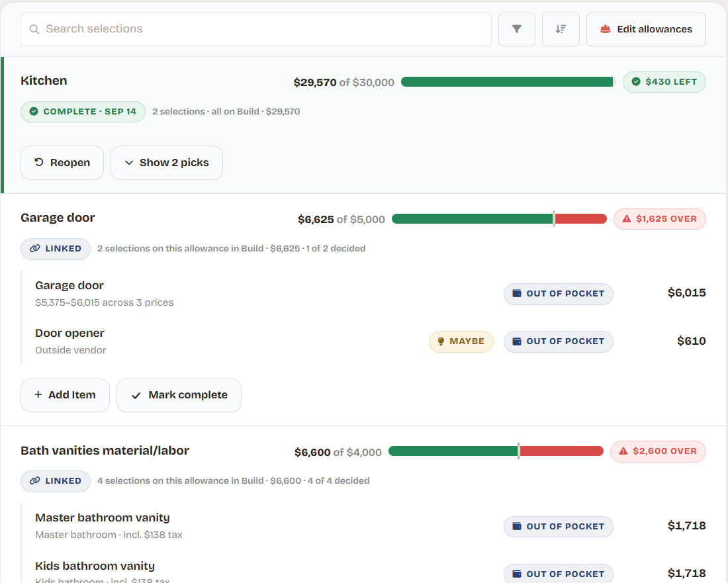Click OUT OF POCKET on Door opener row
Image resolution: width=728 pixels, height=583 pixels.
(559, 341)
